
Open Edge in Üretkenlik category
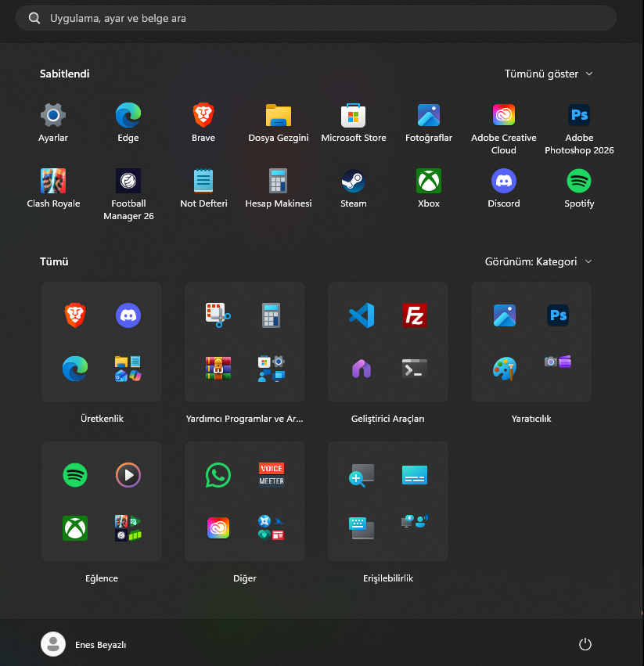click(75, 369)
